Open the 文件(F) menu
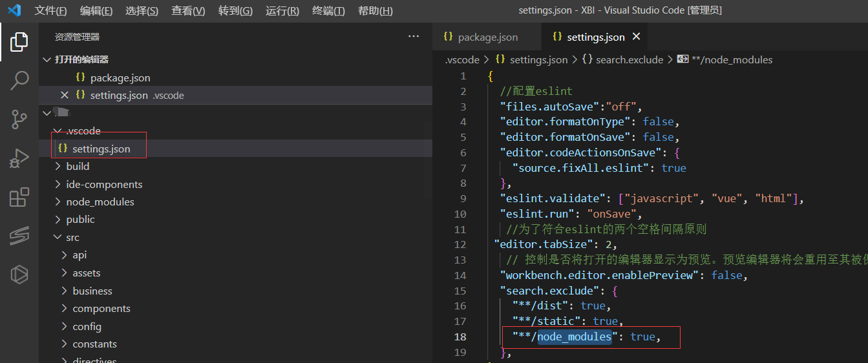This screenshot has height=363, width=868. pyautogui.click(x=50, y=11)
